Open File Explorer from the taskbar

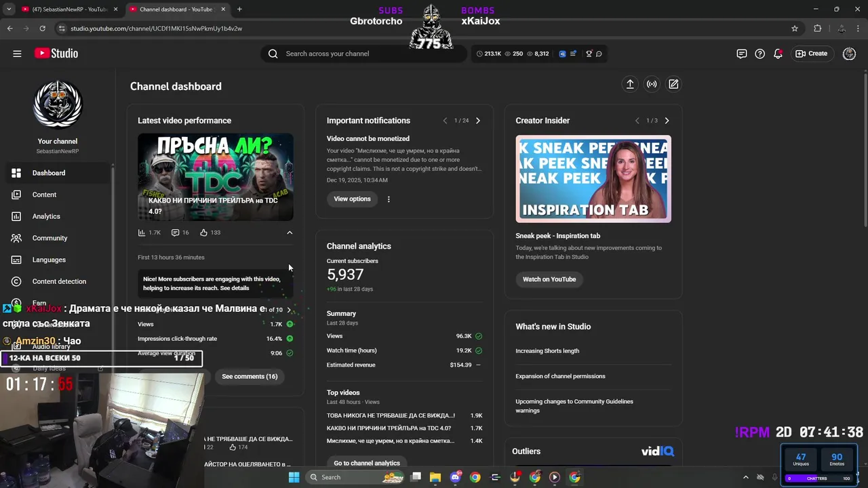point(435,477)
